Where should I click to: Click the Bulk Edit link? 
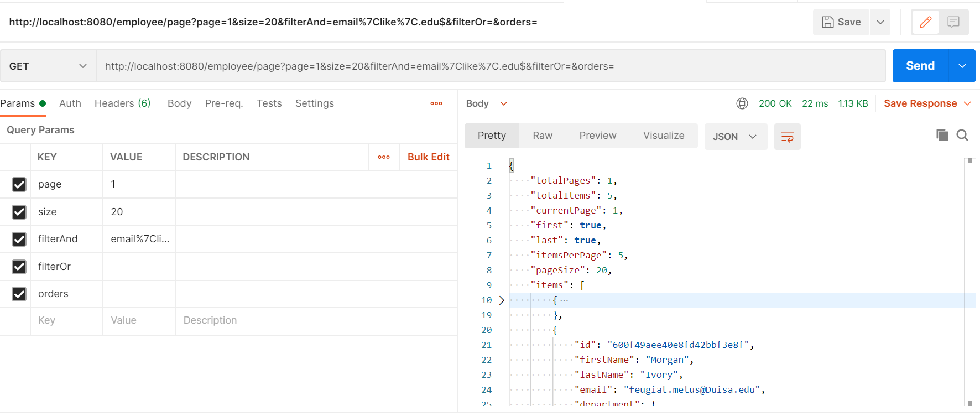(x=428, y=157)
